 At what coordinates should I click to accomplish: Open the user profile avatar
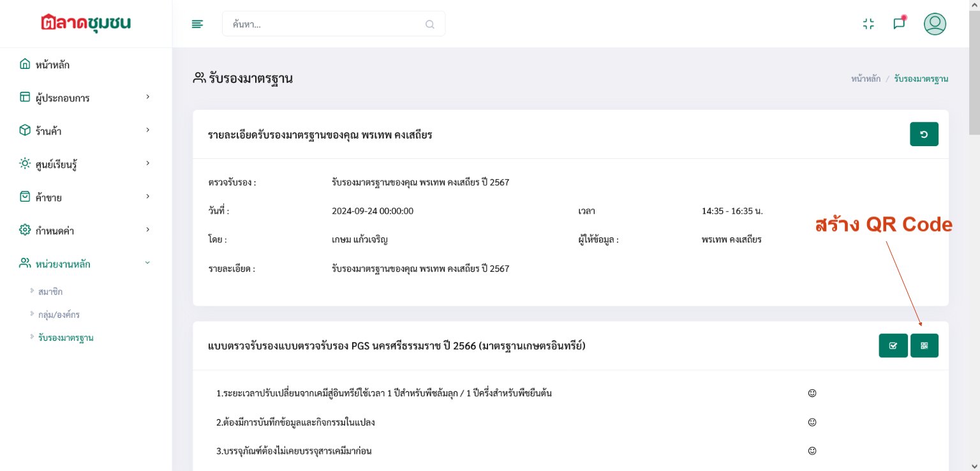tap(935, 24)
